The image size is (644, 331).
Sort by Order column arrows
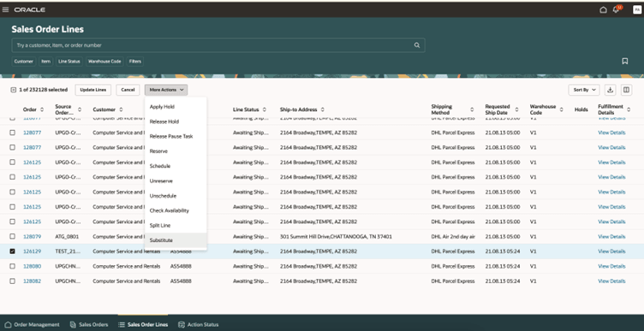(42, 109)
